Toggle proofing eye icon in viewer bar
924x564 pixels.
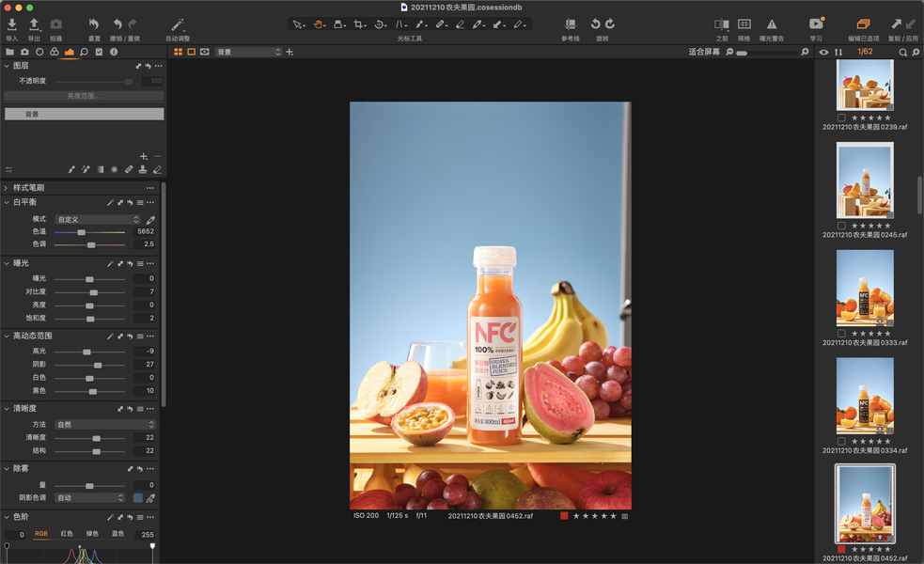205,52
